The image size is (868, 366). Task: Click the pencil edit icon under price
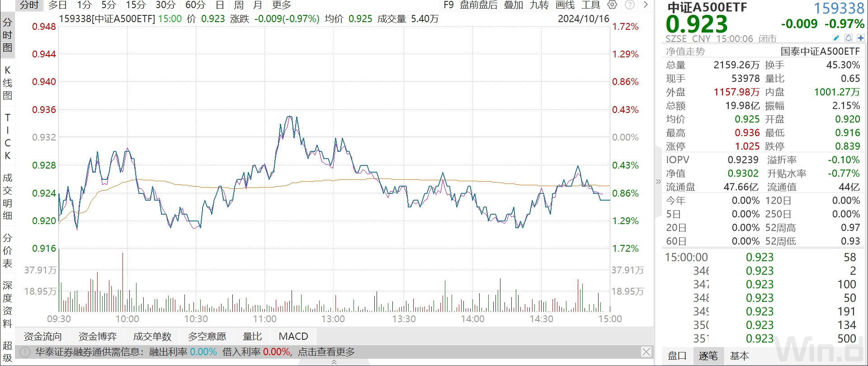tap(836, 38)
